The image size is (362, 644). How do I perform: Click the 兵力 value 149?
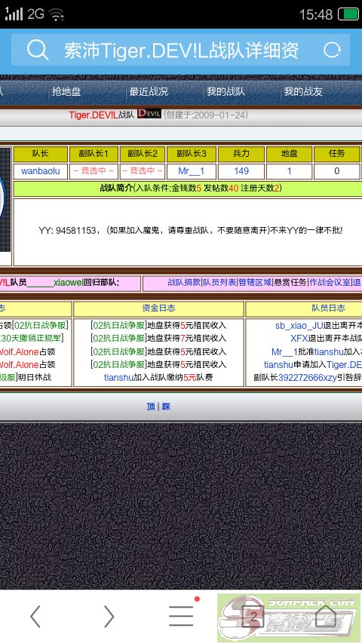(241, 171)
